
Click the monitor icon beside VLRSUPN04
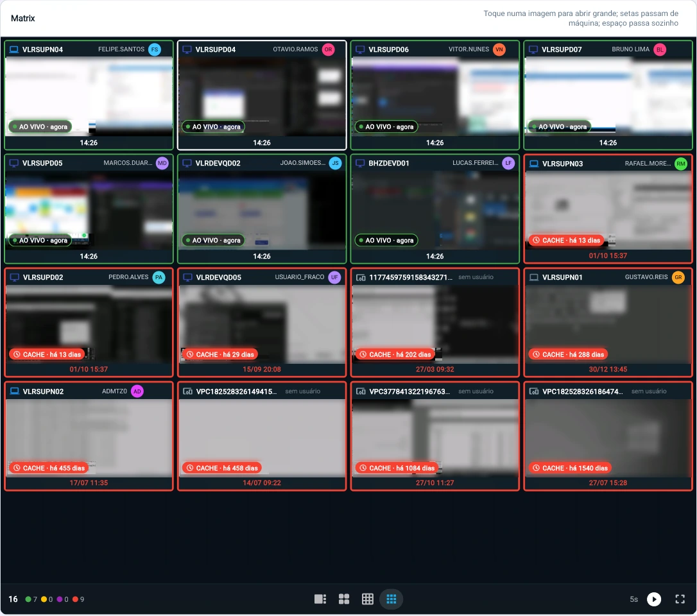(14, 49)
